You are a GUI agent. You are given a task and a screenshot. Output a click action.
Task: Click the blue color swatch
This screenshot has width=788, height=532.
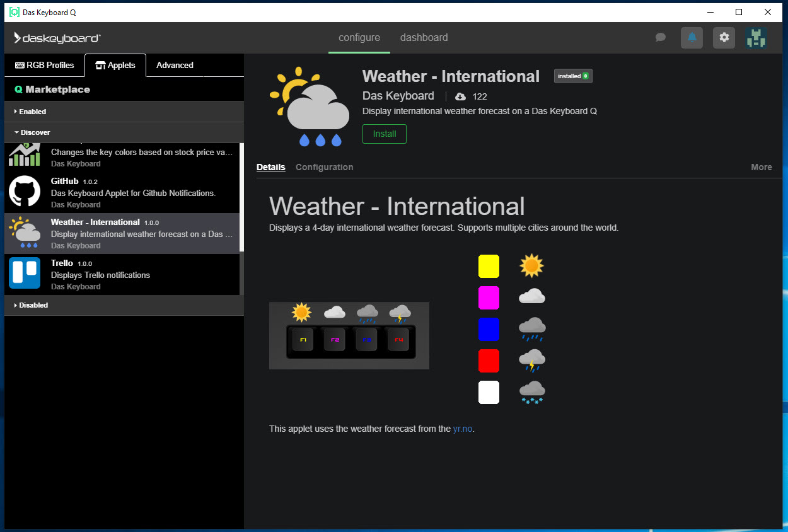coord(489,329)
